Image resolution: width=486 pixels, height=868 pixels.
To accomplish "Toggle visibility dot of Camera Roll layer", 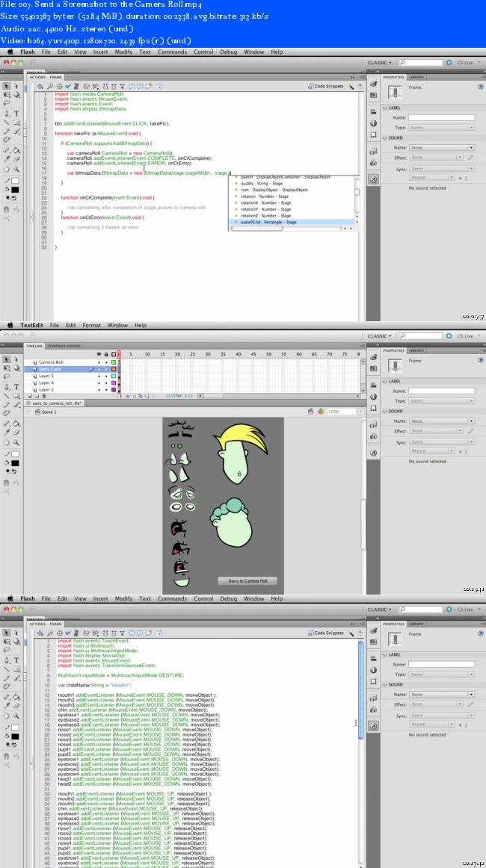I will coord(99,362).
